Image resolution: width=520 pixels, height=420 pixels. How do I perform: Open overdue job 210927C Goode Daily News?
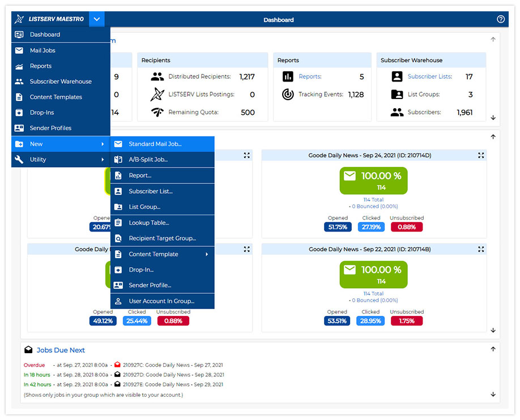(173, 365)
